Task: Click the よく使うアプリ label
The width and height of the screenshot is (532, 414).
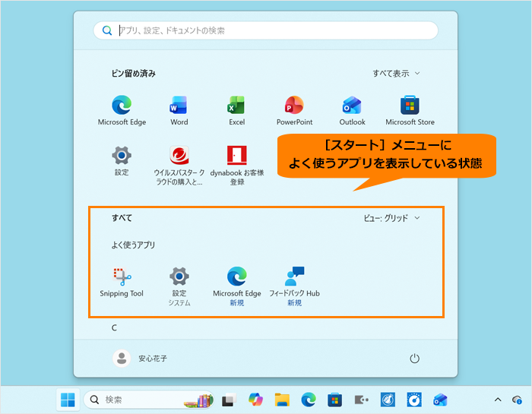Action: [x=133, y=245]
